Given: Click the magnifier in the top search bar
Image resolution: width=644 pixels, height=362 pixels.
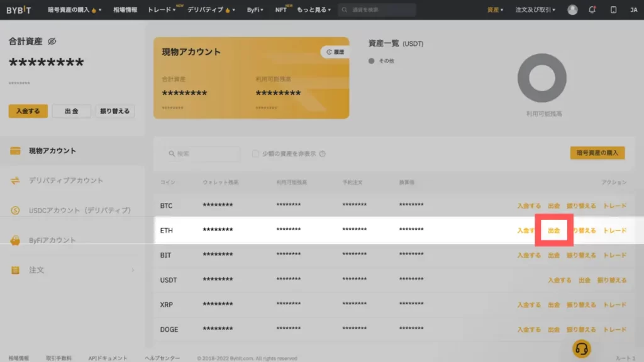Looking at the screenshot, I should click(x=345, y=10).
